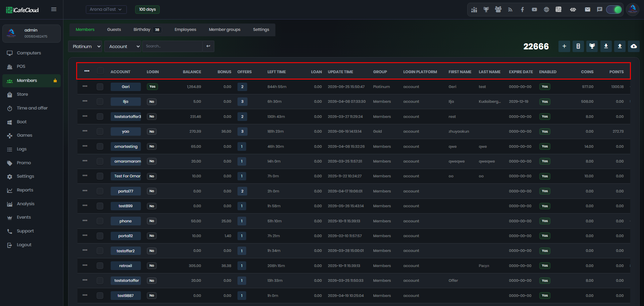Open the admin profile card
Viewport: 644px width, 306px height.
(x=32, y=33)
